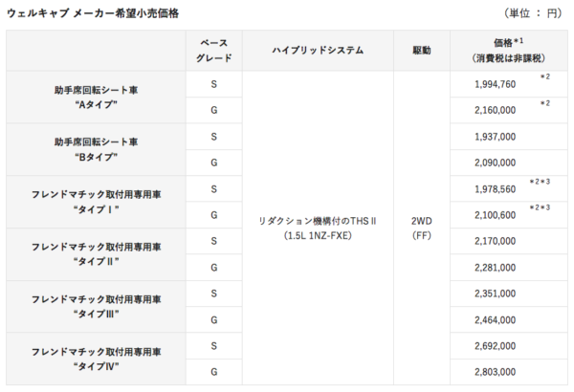Click grade S in the 1,937,000 row
574x392 pixels.
[x=213, y=137]
